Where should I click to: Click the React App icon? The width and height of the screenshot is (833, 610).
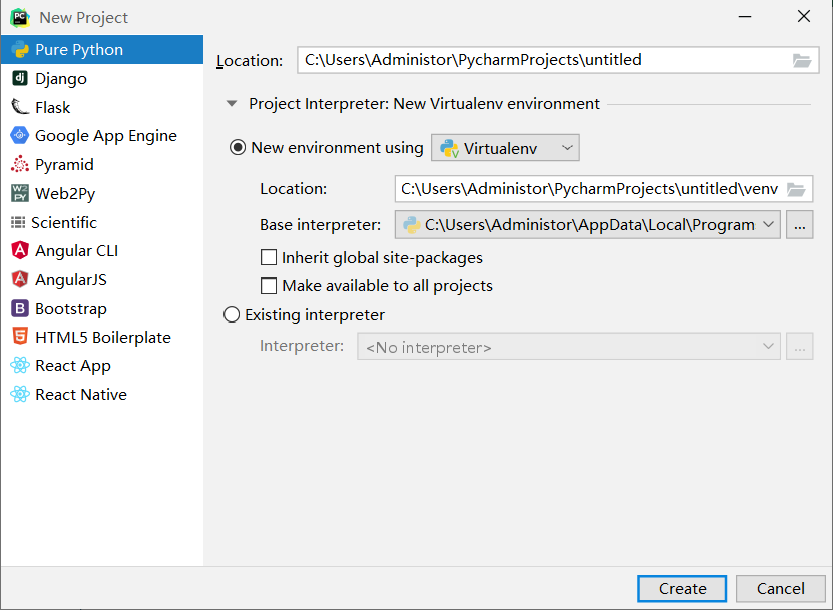tap(20, 366)
